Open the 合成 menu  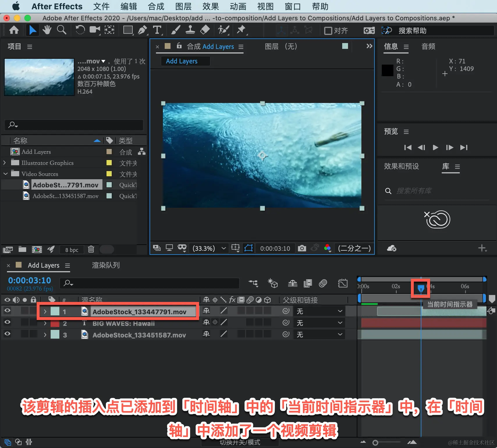click(x=156, y=6)
